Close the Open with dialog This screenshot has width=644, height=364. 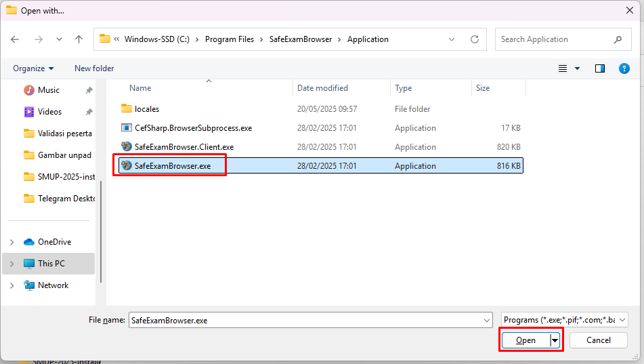tap(630, 10)
